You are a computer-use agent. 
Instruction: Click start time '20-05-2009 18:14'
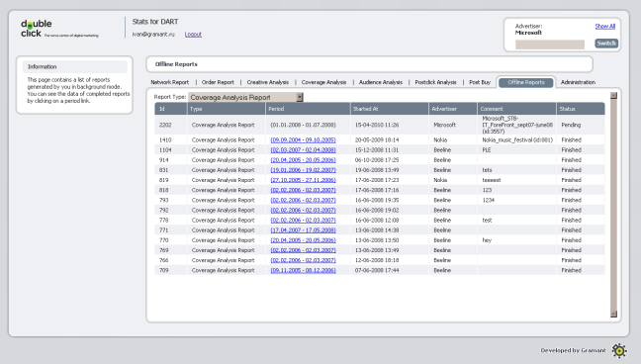[377, 139]
